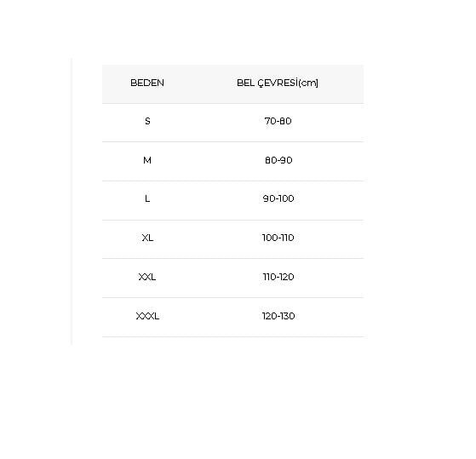
Task: Select the XL size cell
Action: point(147,238)
